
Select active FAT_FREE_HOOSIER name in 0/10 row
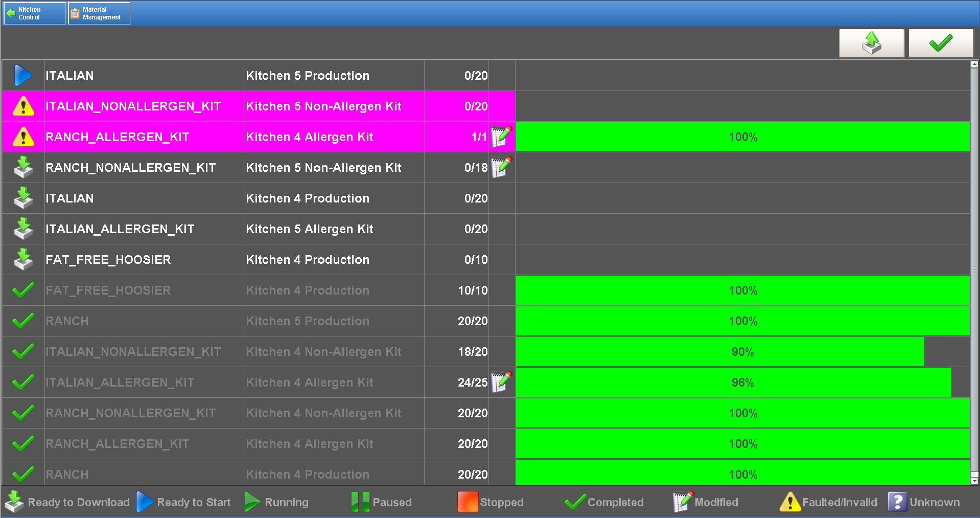tap(108, 260)
